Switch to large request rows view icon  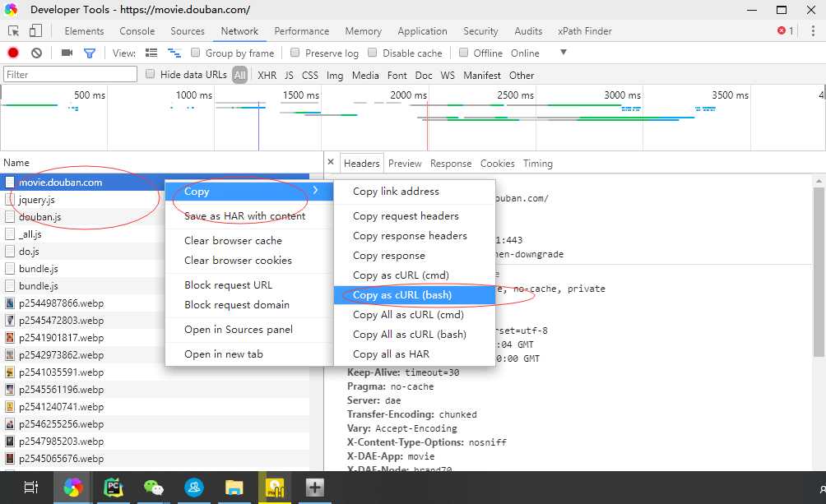[151, 53]
